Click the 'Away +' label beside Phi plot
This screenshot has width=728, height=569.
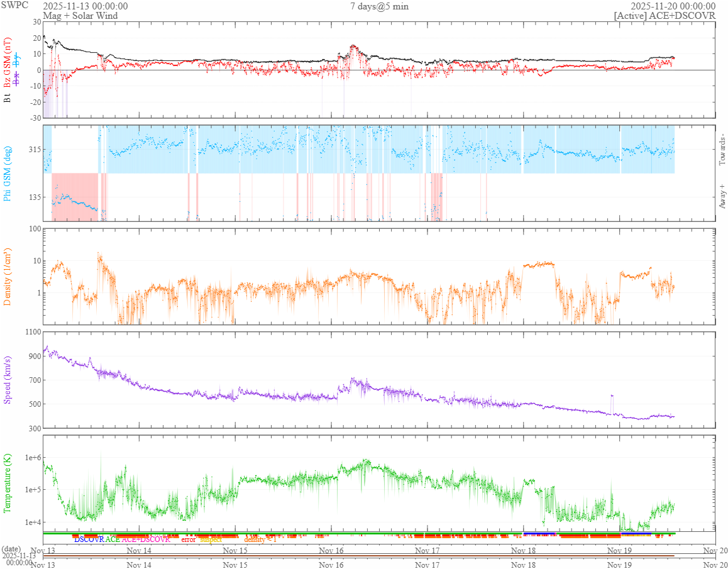click(x=722, y=196)
